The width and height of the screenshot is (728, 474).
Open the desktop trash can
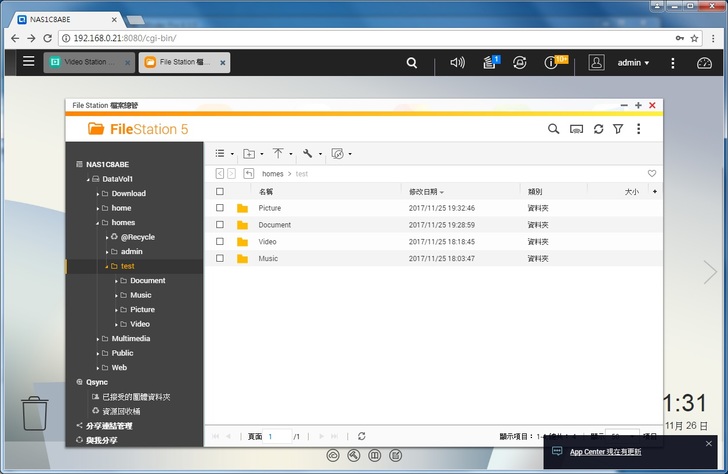click(35, 412)
